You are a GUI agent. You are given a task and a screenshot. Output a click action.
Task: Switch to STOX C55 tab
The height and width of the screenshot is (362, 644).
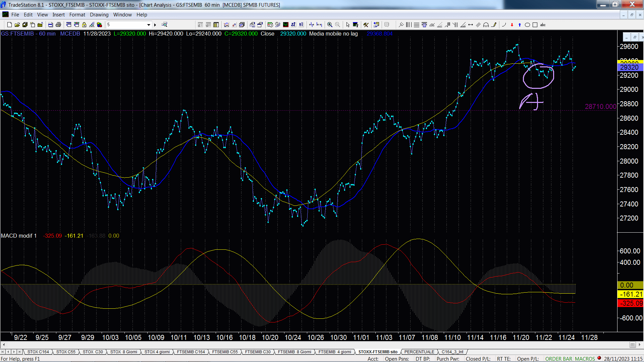coord(66,352)
